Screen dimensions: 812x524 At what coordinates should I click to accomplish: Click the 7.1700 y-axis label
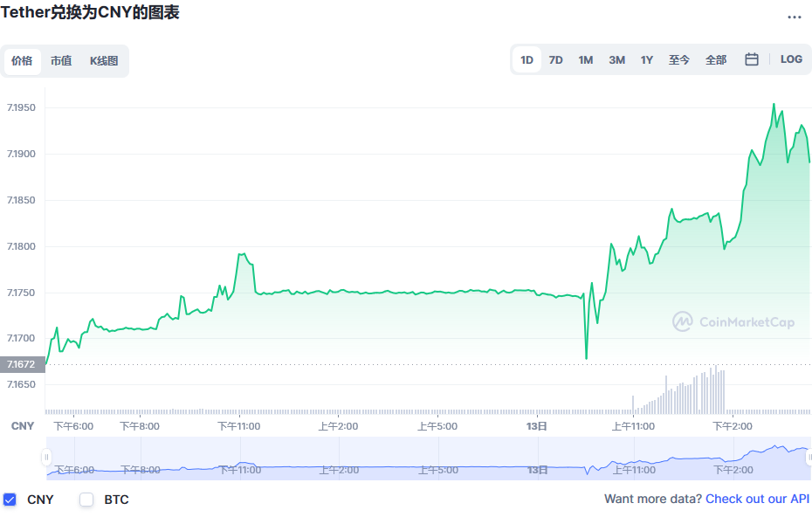[x=21, y=338]
